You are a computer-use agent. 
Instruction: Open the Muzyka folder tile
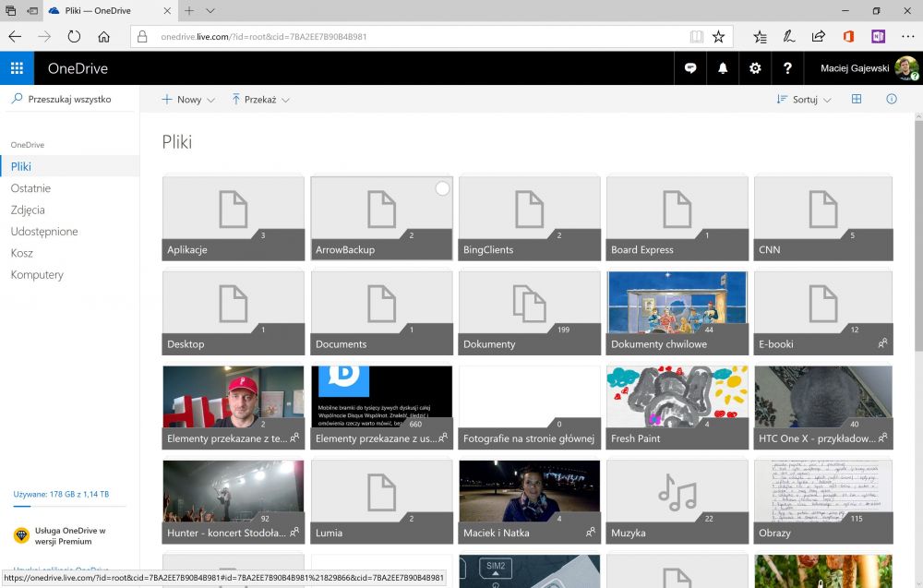pos(677,501)
